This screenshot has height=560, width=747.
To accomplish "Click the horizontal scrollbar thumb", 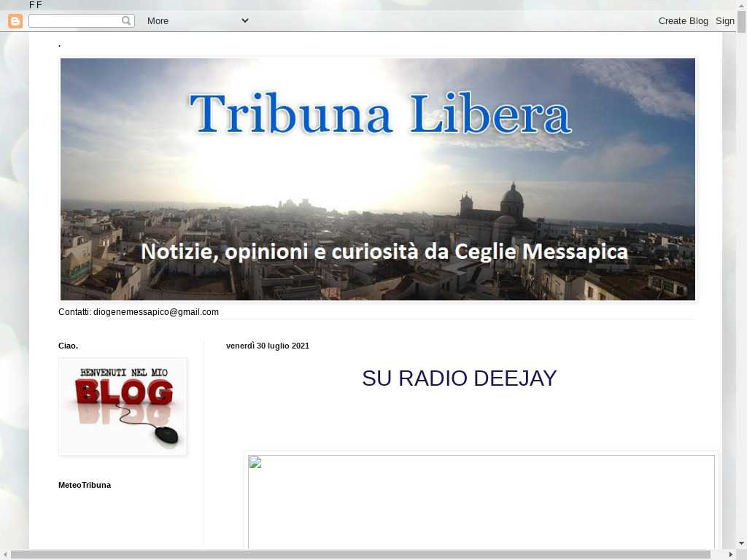I will point(360,555).
